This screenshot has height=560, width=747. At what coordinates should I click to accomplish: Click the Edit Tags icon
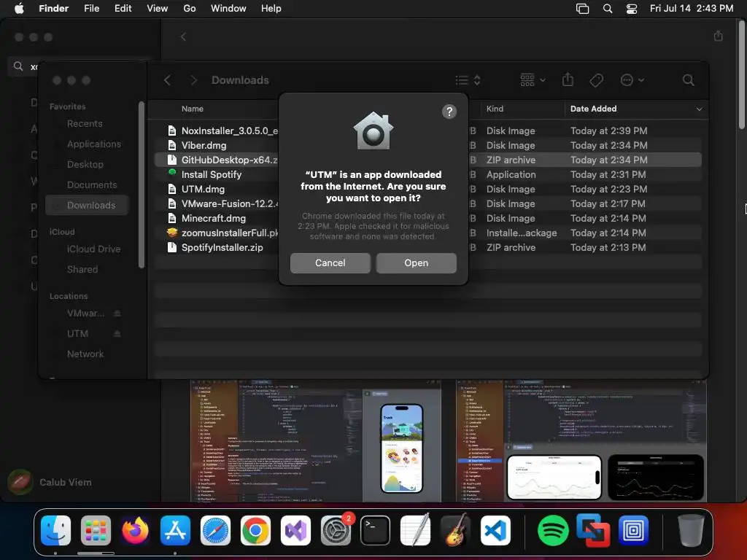click(x=596, y=80)
